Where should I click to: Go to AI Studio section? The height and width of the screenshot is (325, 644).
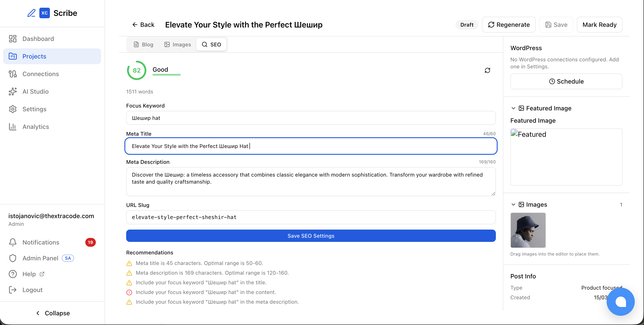[36, 91]
